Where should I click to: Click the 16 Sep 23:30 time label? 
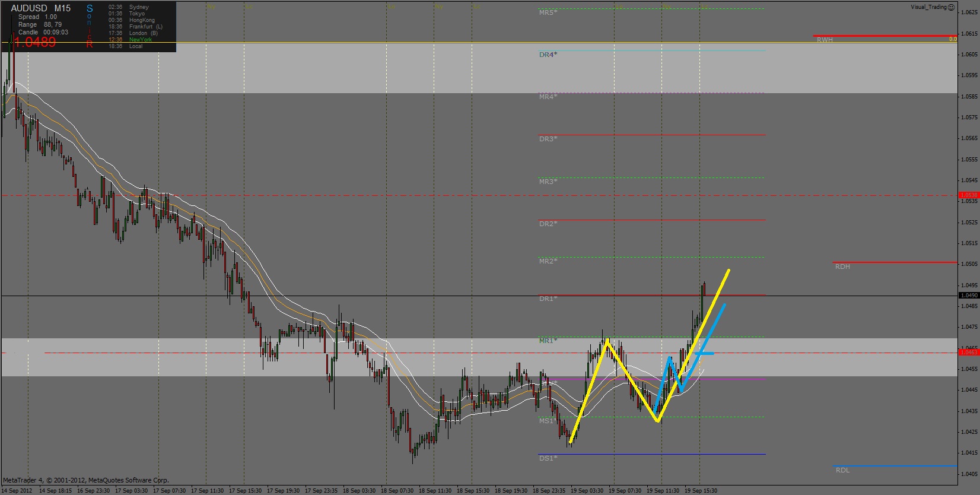point(93,491)
